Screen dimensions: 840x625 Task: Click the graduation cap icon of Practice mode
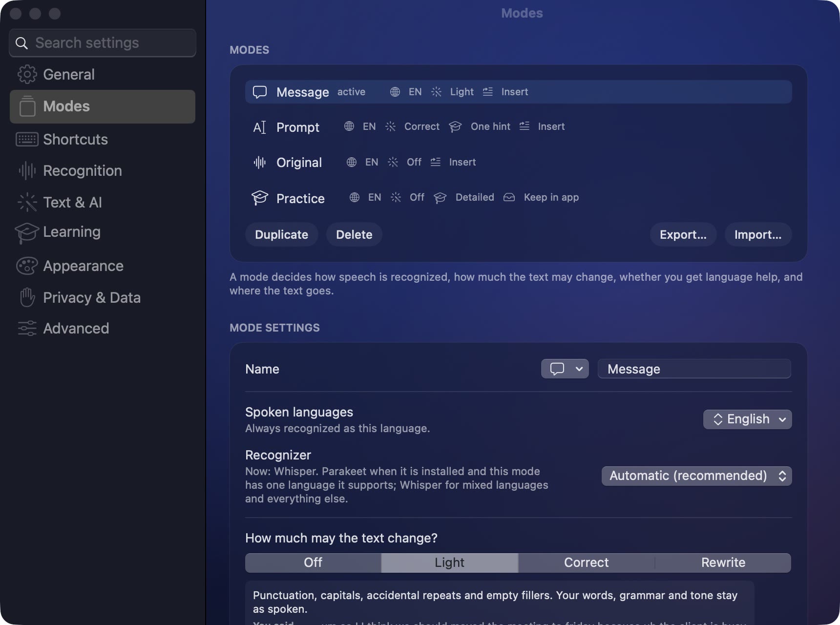(260, 198)
